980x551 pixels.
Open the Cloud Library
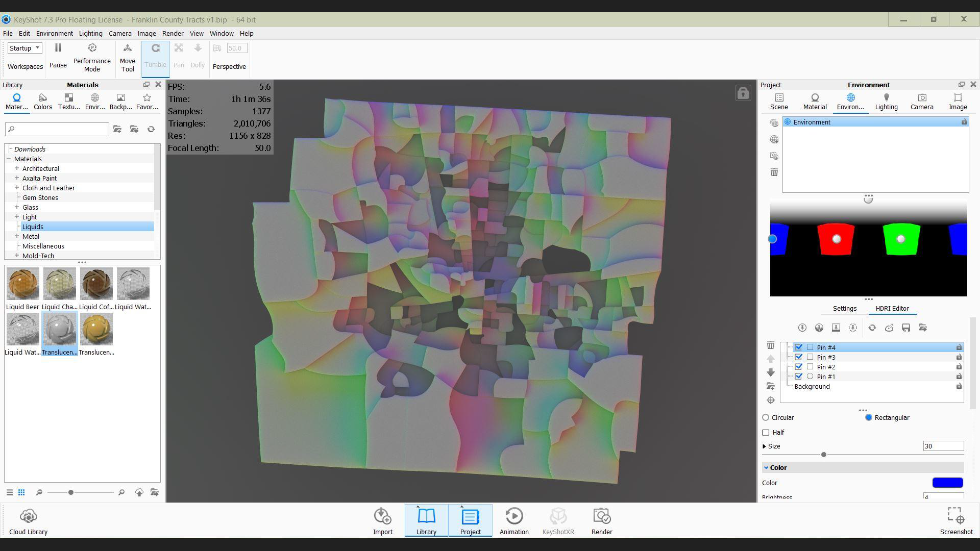tap(28, 517)
